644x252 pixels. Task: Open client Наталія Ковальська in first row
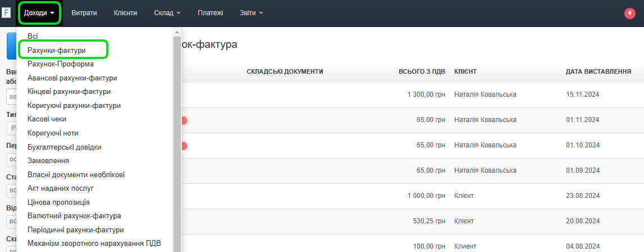(485, 94)
